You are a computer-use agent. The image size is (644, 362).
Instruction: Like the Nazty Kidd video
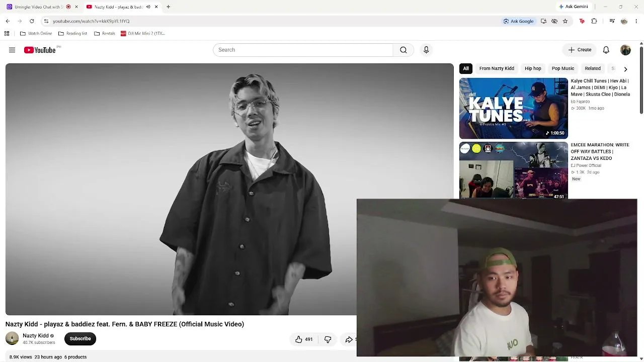(x=304, y=339)
